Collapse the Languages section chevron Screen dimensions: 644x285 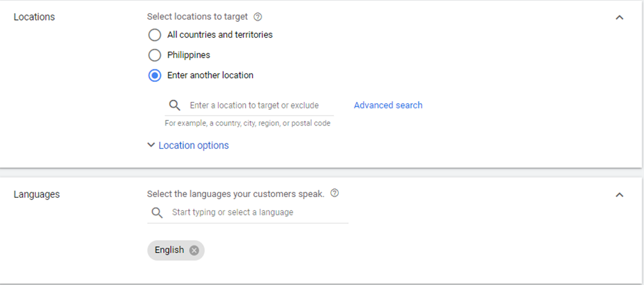point(620,194)
